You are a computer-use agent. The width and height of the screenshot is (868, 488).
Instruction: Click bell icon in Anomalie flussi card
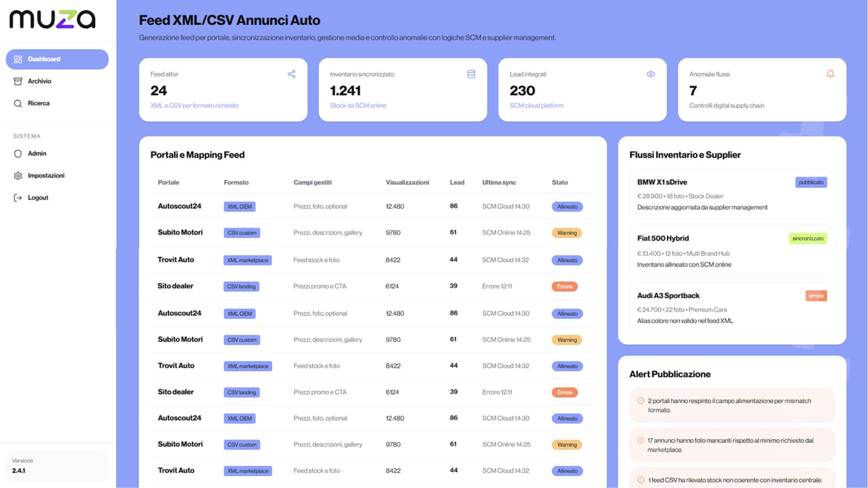pos(830,74)
